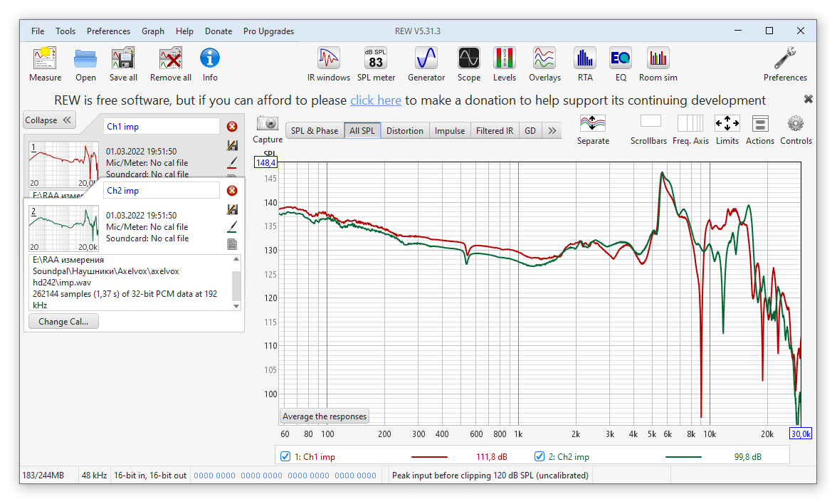The image size is (837, 504).
Task: Switch to Filtered IR tab
Action: (x=494, y=131)
